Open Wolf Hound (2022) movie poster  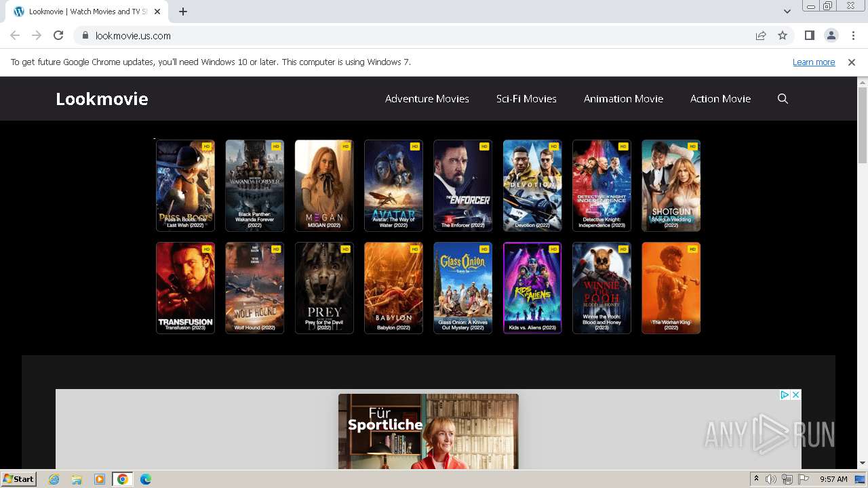(254, 288)
